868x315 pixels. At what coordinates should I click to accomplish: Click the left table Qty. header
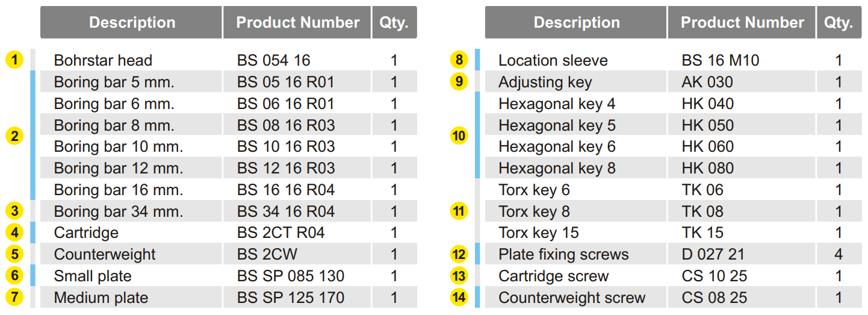(394, 22)
